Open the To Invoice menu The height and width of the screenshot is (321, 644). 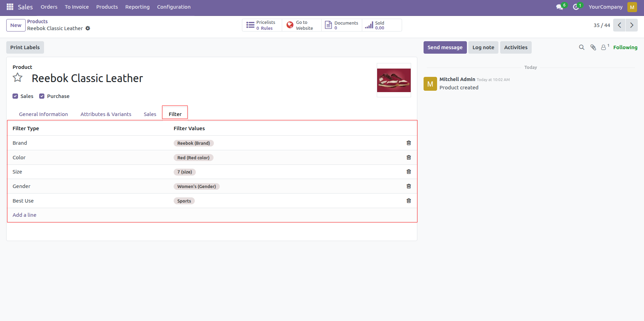tap(77, 7)
